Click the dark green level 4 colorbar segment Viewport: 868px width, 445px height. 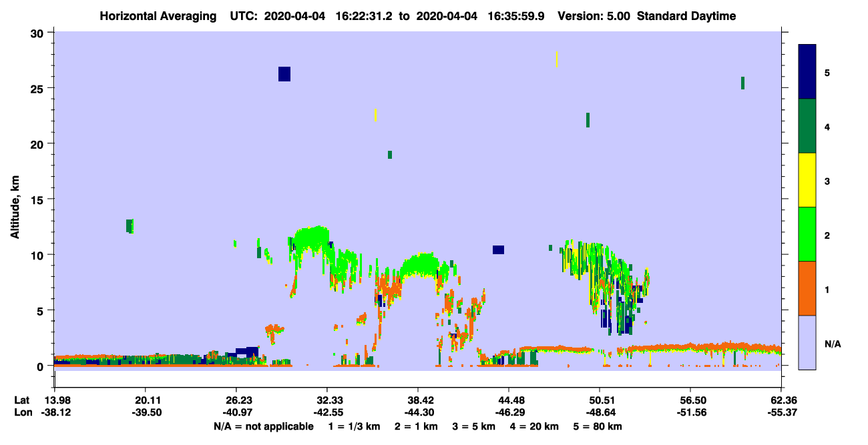pos(807,126)
